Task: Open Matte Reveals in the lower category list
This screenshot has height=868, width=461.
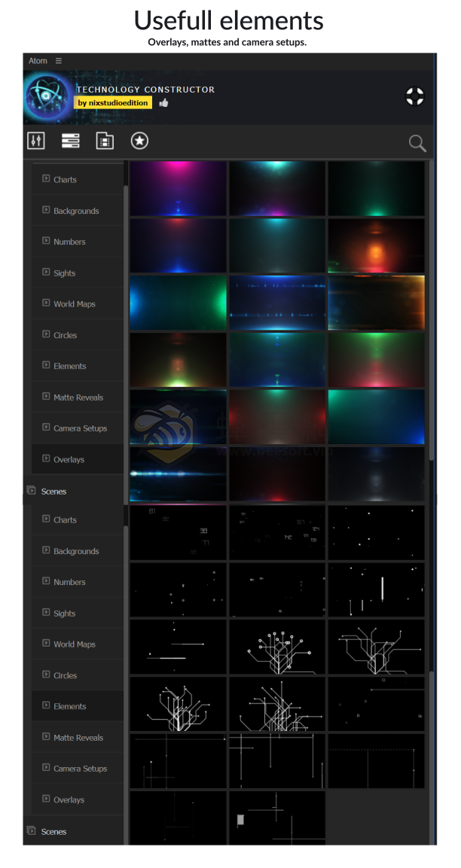Action: (x=78, y=737)
